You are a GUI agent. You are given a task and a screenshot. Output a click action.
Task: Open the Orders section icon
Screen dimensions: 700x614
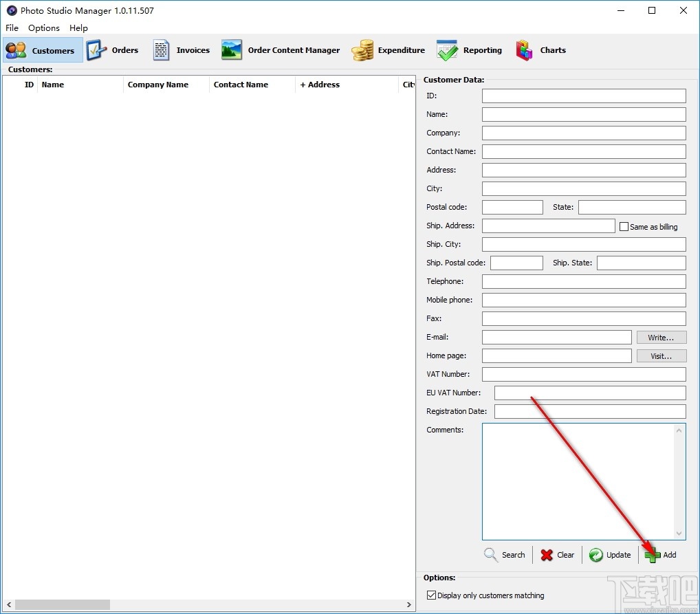tap(96, 50)
